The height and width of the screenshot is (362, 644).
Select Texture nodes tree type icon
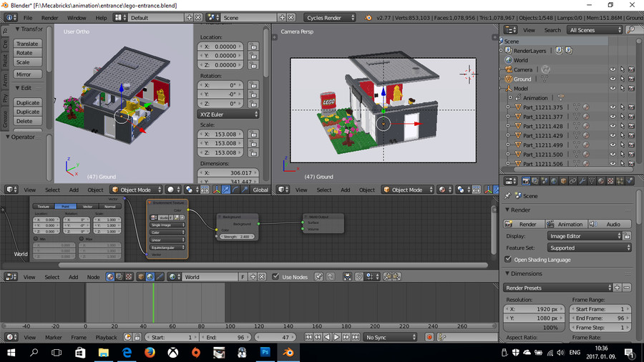tap(129, 277)
